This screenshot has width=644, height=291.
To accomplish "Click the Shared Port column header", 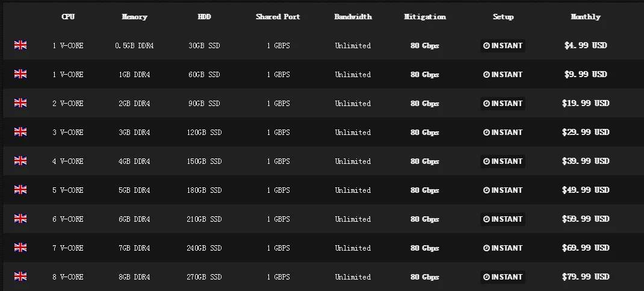I will (x=277, y=17).
